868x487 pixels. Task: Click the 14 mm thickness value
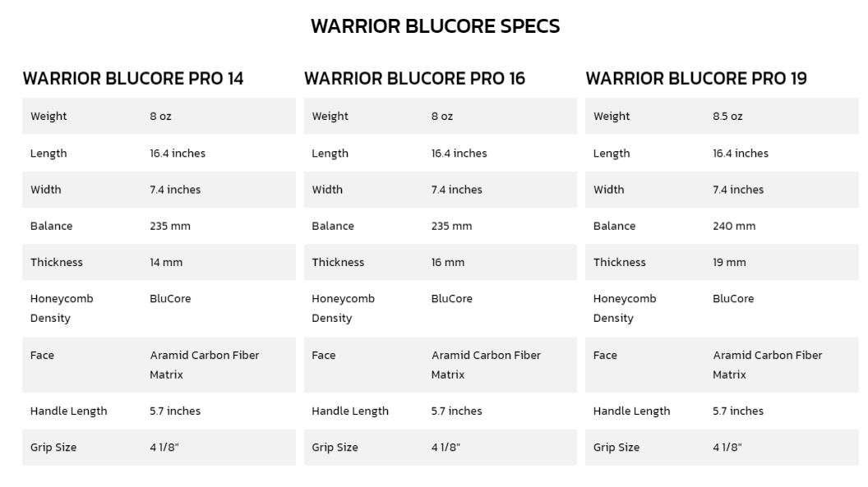point(166,262)
